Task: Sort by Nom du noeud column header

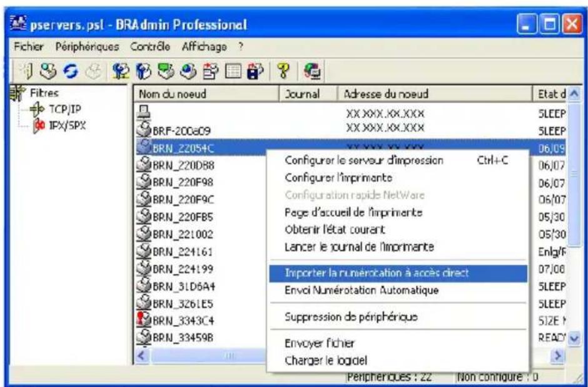Action: pyautogui.click(x=206, y=94)
